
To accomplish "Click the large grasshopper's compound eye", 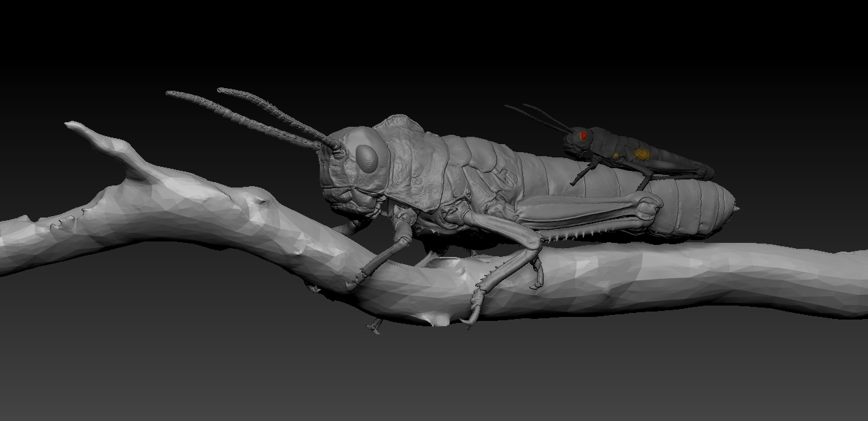I will [368, 156].
